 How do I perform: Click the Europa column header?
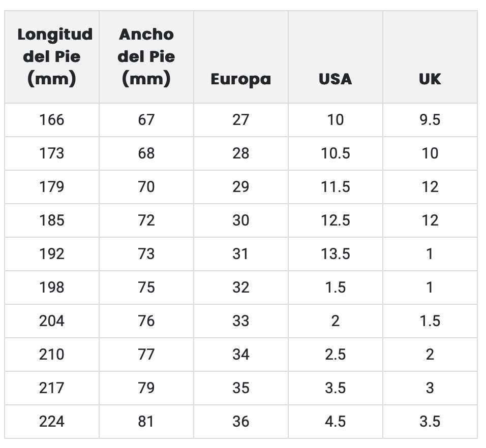coord(241,79)
